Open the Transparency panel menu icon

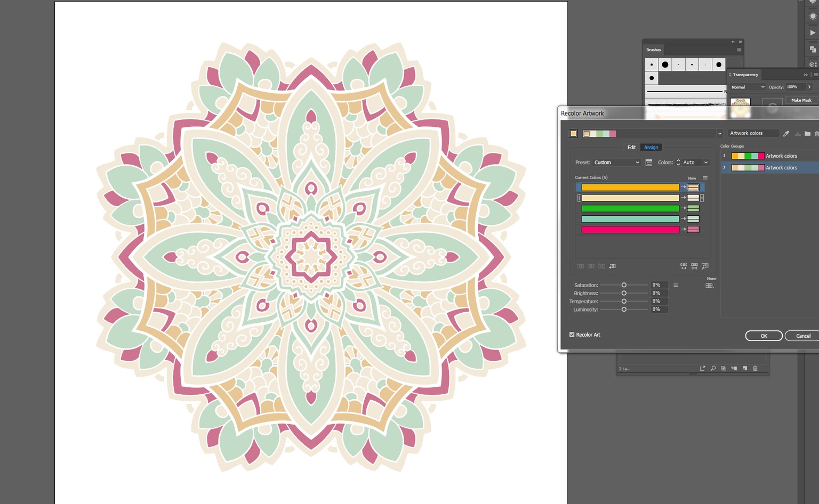pyautogui.click(x=816, y=75)
